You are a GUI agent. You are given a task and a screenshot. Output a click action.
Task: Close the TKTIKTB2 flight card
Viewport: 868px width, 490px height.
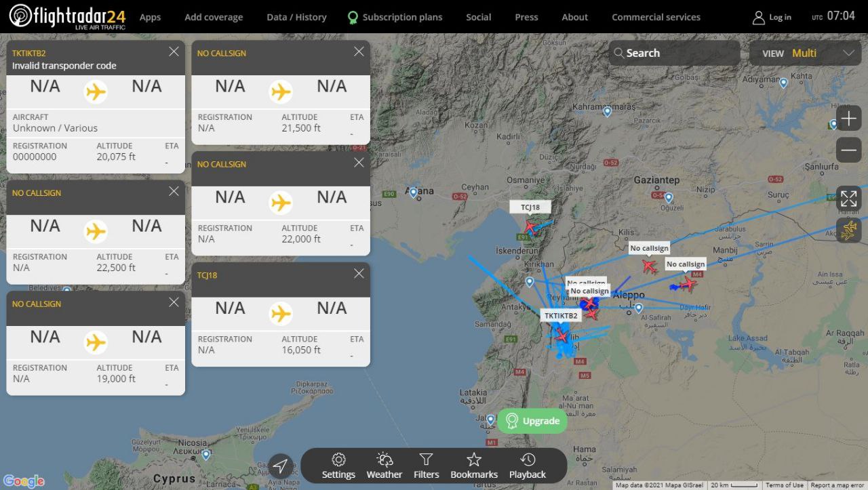click(x=174, y=52)
